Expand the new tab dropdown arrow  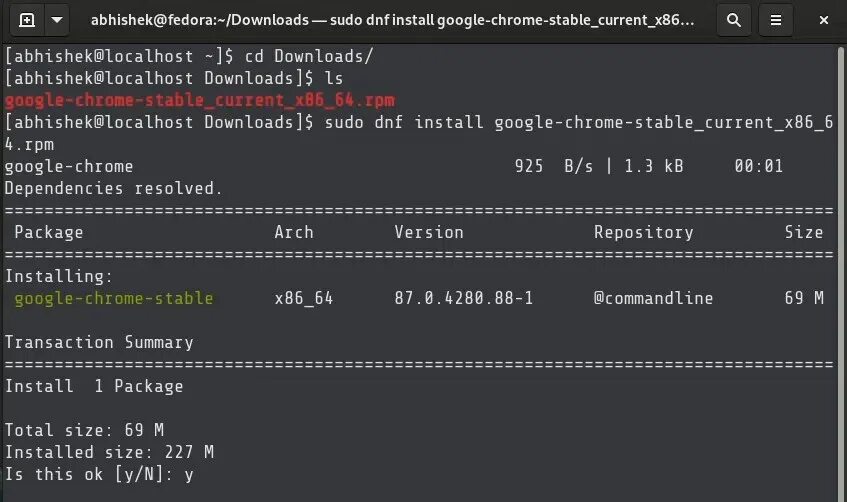click(57, 20)
